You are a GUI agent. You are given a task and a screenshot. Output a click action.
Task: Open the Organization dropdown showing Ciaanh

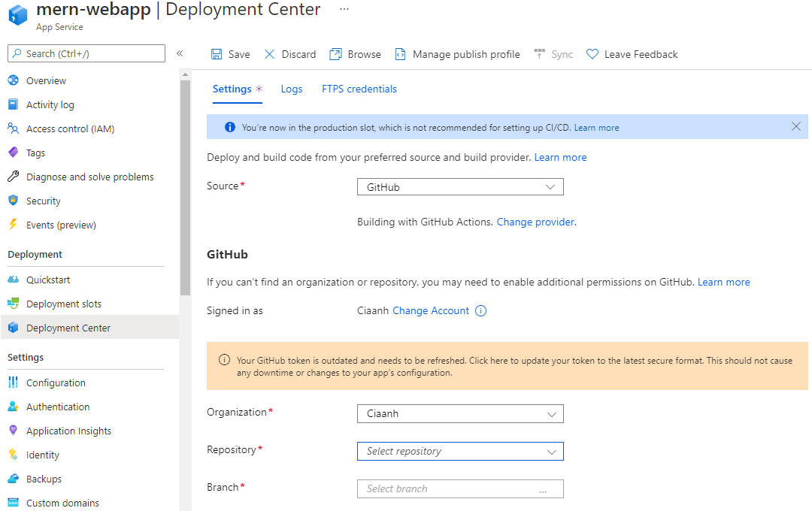(459, 413)
